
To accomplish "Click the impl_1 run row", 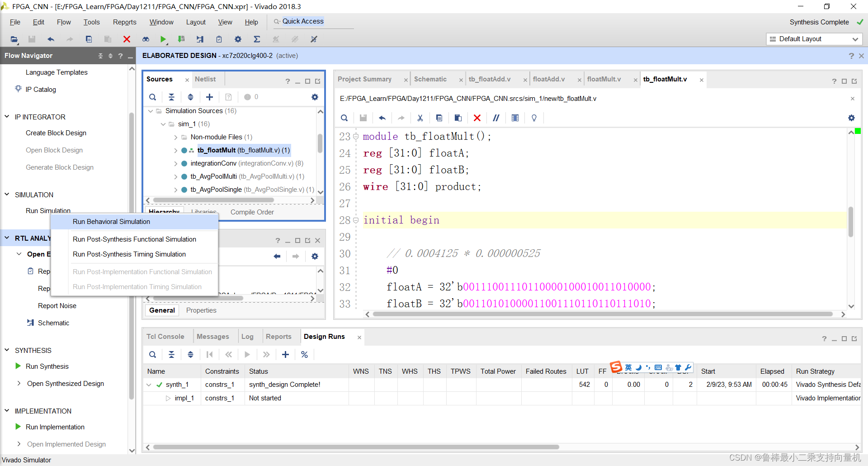I will pyautogui.click(x=502, y=398).
